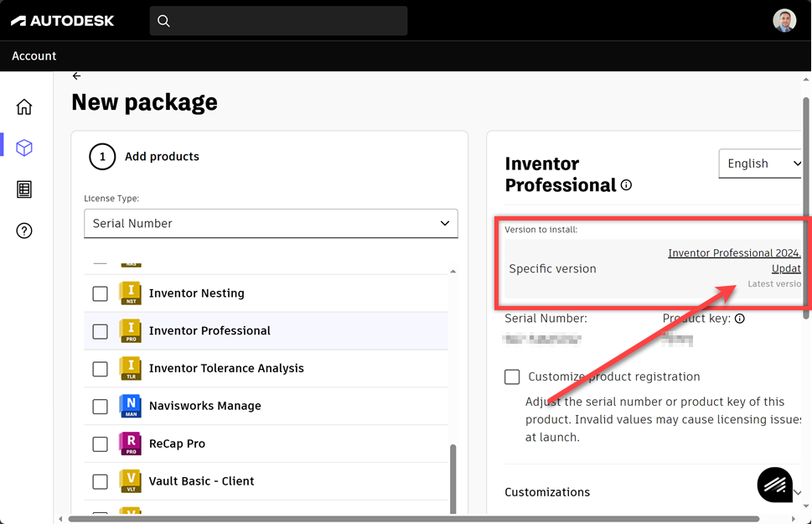The height and width of the screenshot is (524, 812).
Task: Change the language using the English dropdown
Action: [759, 163]
